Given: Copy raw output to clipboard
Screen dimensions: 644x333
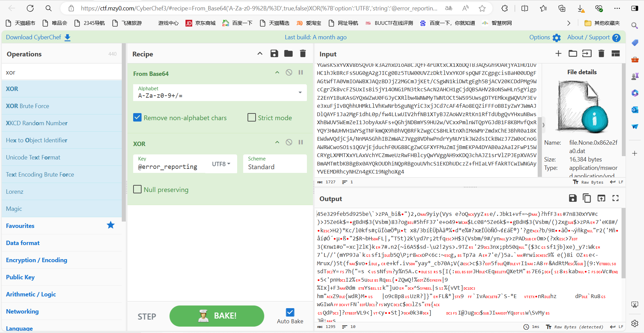Looking at the screenshot, I should tap(587, 198).
